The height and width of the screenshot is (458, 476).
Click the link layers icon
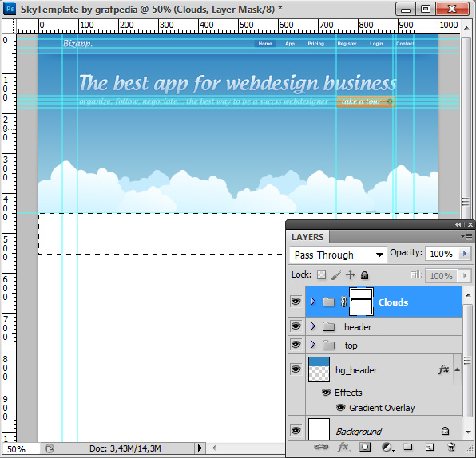pos(321,447)
